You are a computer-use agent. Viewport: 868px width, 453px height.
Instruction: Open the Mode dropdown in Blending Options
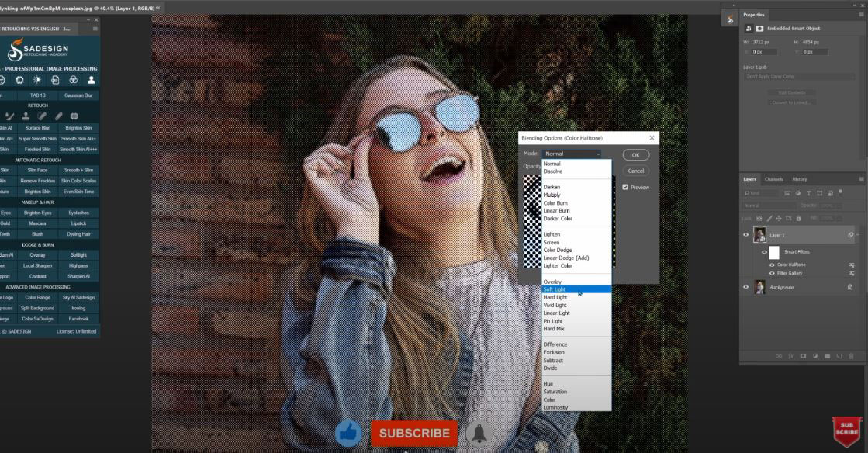tap(571, 154)
